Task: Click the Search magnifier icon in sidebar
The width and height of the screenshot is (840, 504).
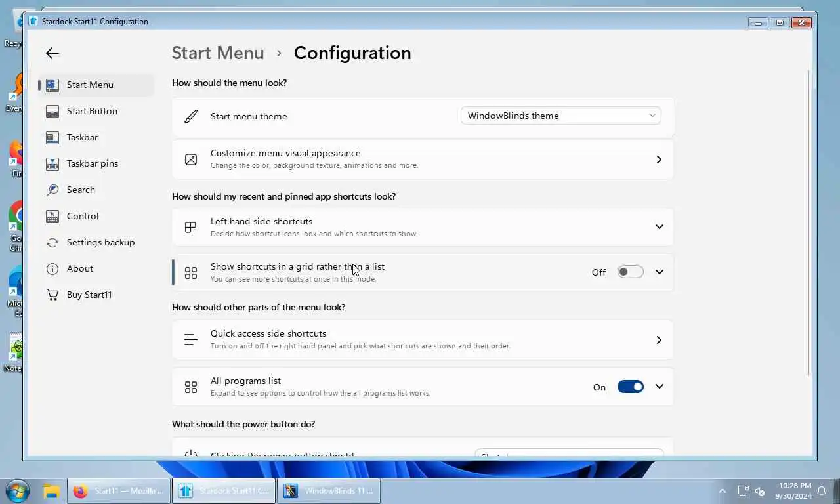Action: 52,190
